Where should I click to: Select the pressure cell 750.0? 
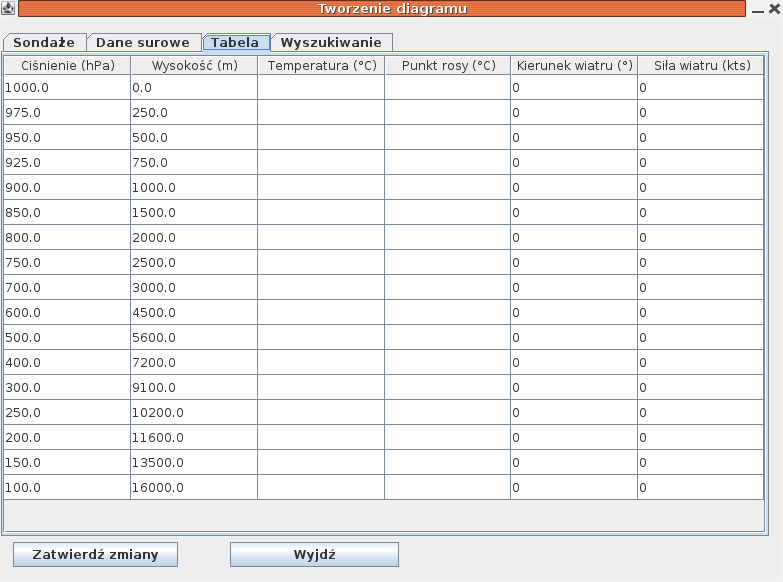[x=67, y=262]
